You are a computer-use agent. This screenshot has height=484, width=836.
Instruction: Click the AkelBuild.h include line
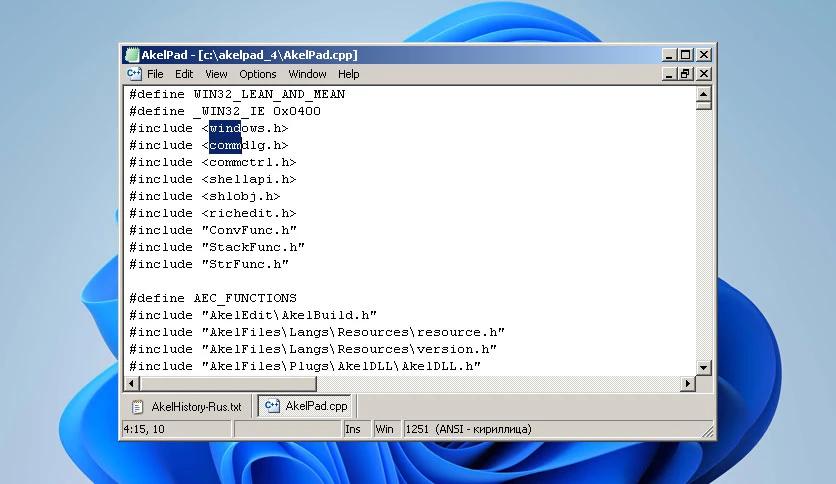[x=253, y=316]
